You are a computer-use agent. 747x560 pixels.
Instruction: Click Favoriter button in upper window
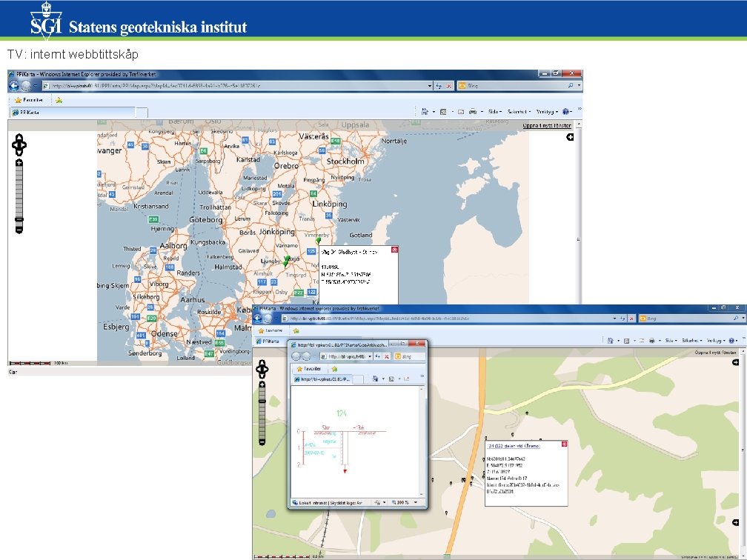pos(29,100)
